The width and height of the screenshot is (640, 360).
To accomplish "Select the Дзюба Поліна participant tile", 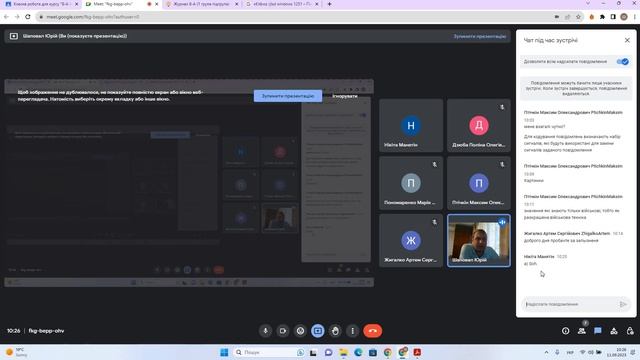I will [479, 125].
